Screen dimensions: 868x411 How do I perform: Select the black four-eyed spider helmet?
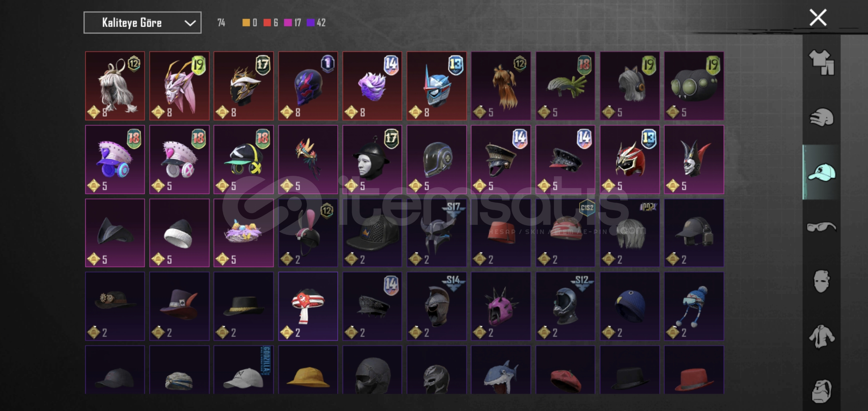694,86
